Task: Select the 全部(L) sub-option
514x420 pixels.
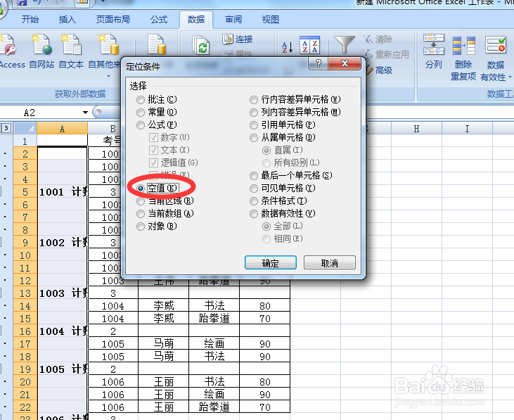Action: pos(283,227)
